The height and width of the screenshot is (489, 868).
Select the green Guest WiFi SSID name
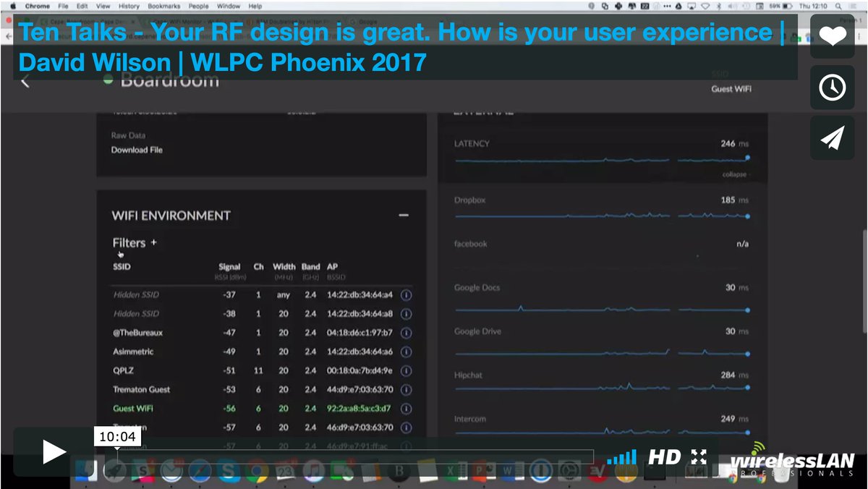132,408
